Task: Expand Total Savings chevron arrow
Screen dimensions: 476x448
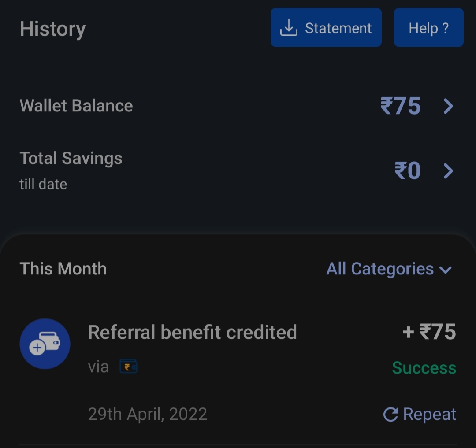Action: (448, 171)
